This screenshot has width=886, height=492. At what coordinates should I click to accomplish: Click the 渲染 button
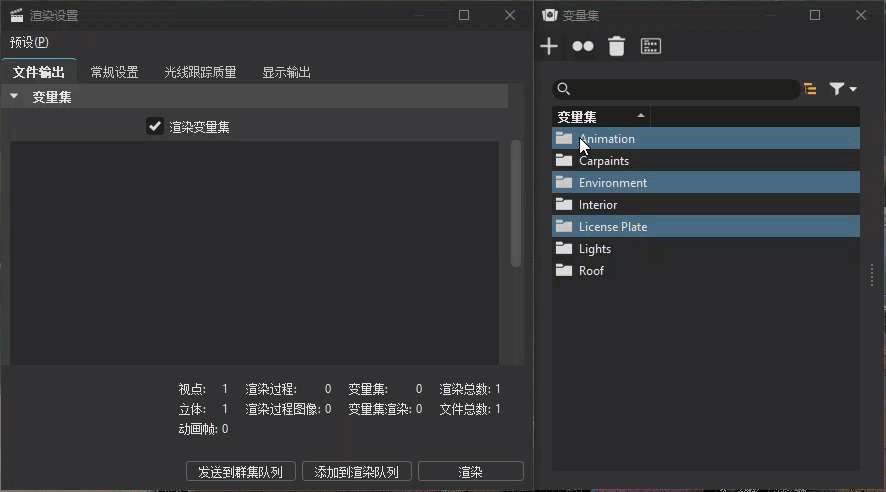coord(471,472)
